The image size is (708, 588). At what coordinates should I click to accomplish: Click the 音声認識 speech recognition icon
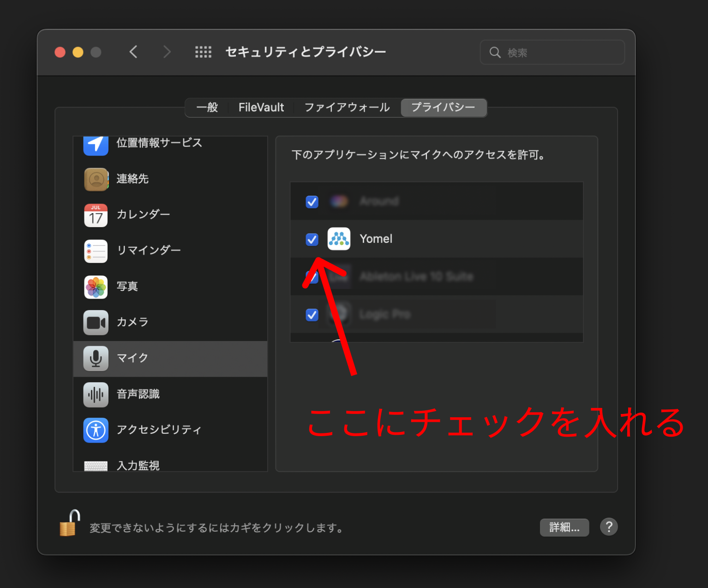coord(96,394)
